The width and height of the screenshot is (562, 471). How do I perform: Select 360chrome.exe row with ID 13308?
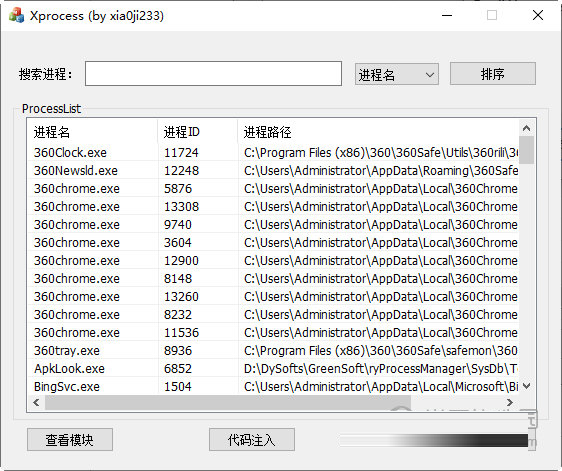[273, 206]
